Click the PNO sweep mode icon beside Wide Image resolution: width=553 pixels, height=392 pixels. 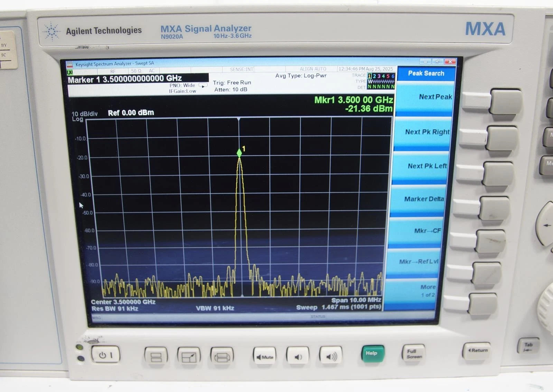point(203,85)
